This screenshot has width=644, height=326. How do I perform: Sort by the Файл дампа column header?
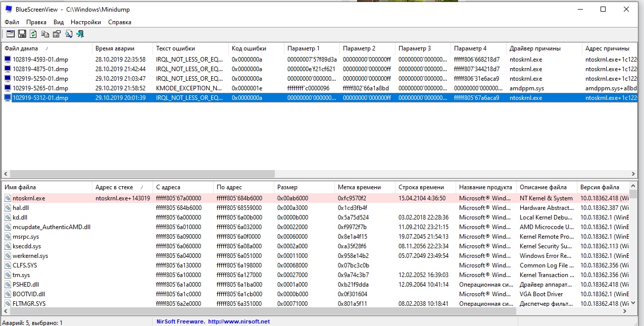47,48
